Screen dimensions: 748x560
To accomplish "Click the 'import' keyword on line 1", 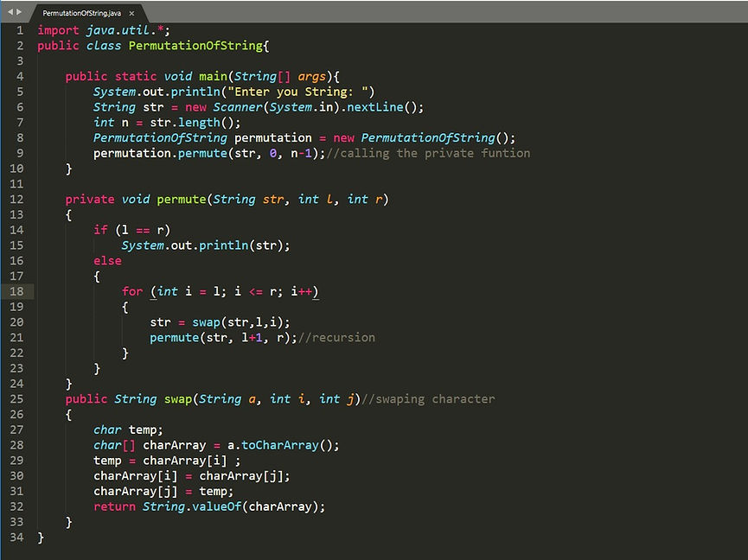I will (x=58, y=30).
